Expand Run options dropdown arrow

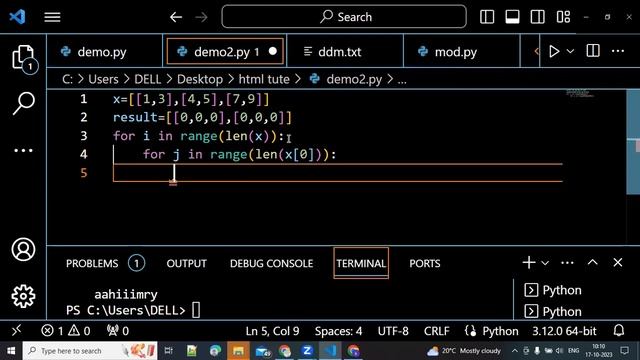tap(570, 51)
